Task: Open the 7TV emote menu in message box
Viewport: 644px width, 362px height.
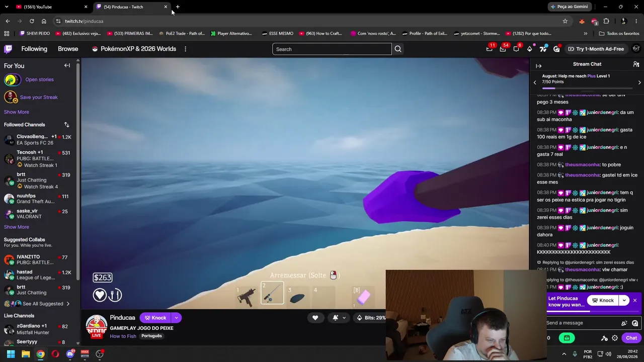Action: click(635, 323)
